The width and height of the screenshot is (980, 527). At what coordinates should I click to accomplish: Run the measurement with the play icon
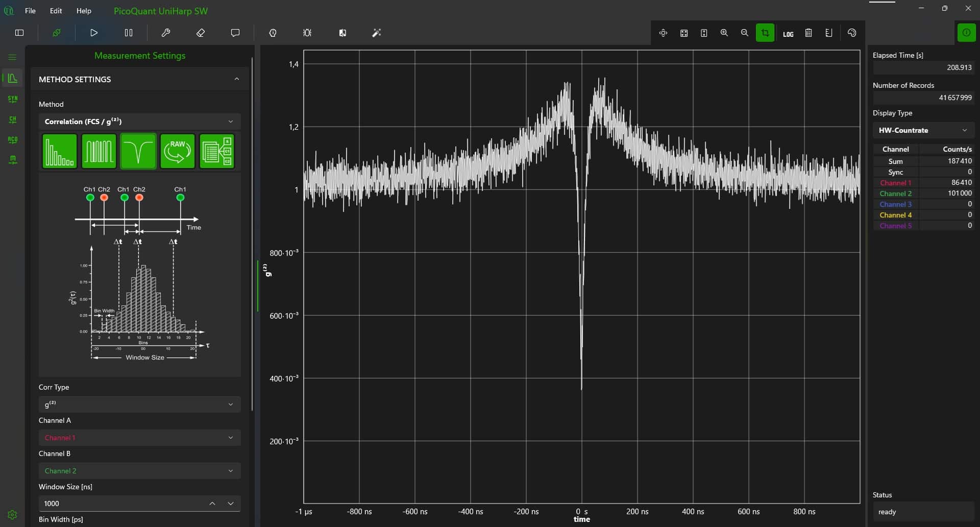[x=93, y=33]
